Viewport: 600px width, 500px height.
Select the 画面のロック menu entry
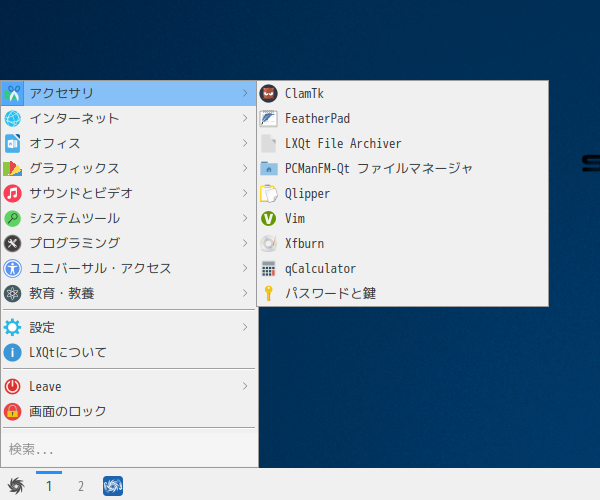[x=129, y=412]
